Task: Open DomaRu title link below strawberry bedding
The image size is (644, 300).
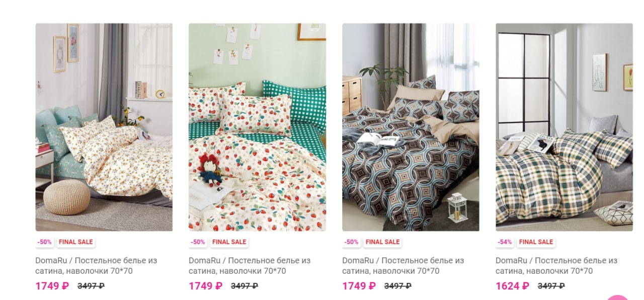Action: pyautogui.click(x=250, y=266)
